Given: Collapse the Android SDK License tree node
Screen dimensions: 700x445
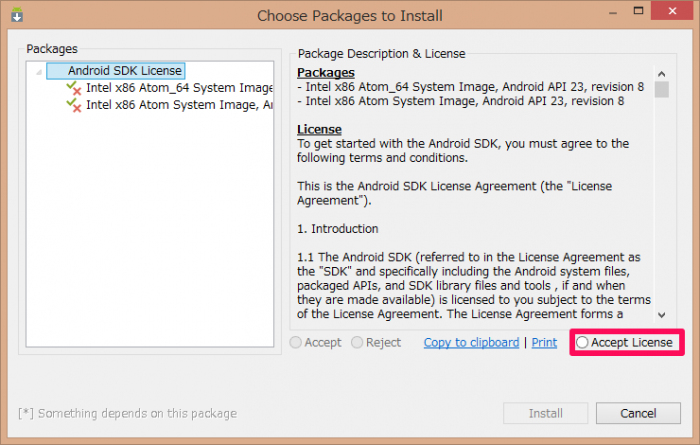Looking at the screenshot, I should click(39, 71).
